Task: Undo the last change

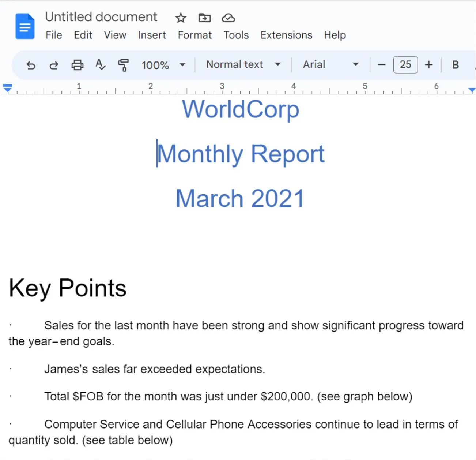Action: [x=31, y=65]
